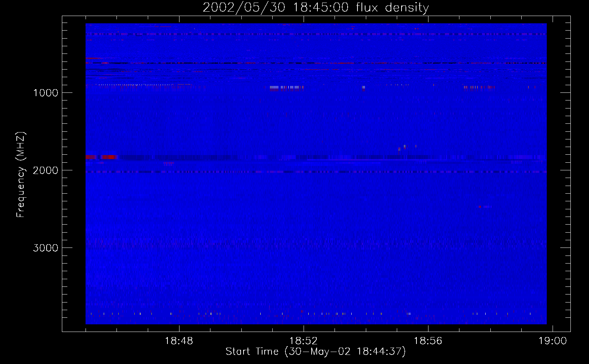
Task: Click the "Start Time (30-May-02 18:44:37)" label
Action: (x=316, y=351)
